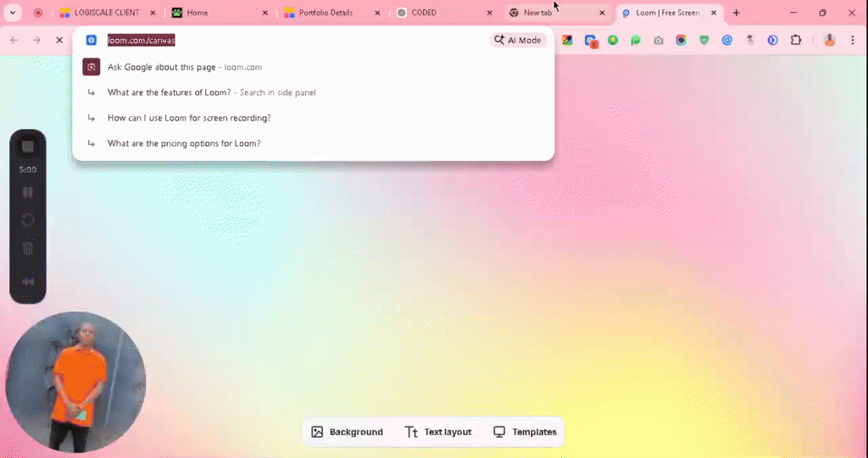Open the small figure with hat extension
This screenshot has width=868, height=458.
(750, 40)
